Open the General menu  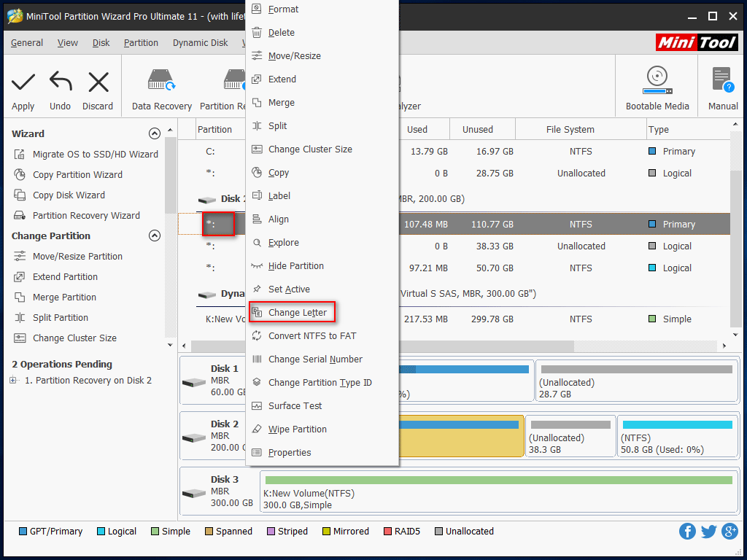point(27,43)
